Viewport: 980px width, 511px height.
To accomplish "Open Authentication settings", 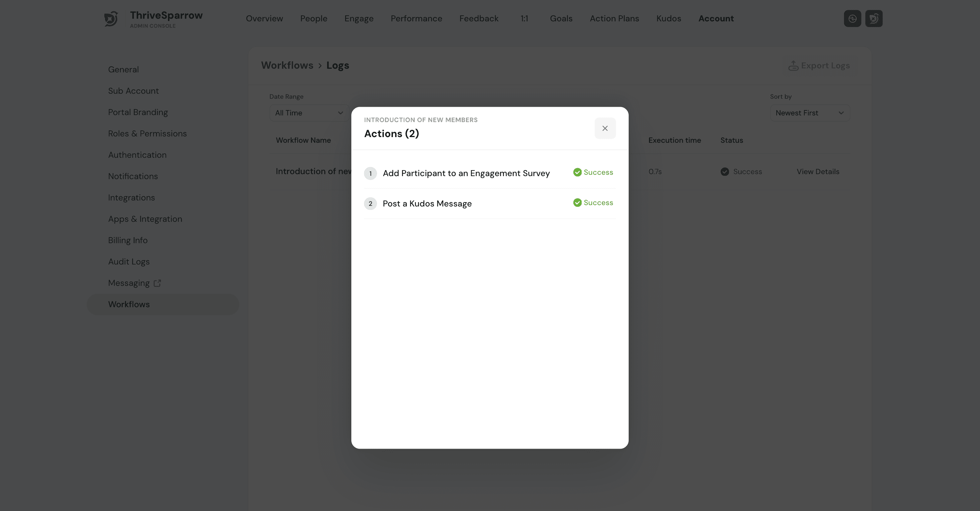I will 137,154.
